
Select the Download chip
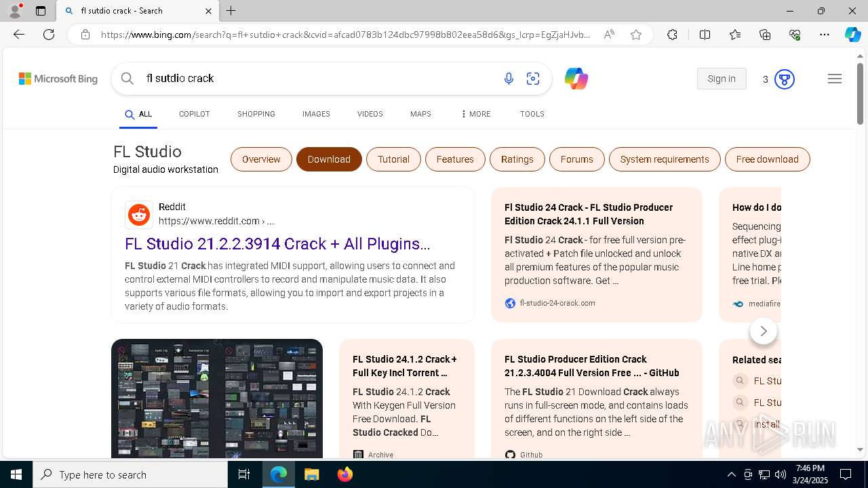(329, 159)
